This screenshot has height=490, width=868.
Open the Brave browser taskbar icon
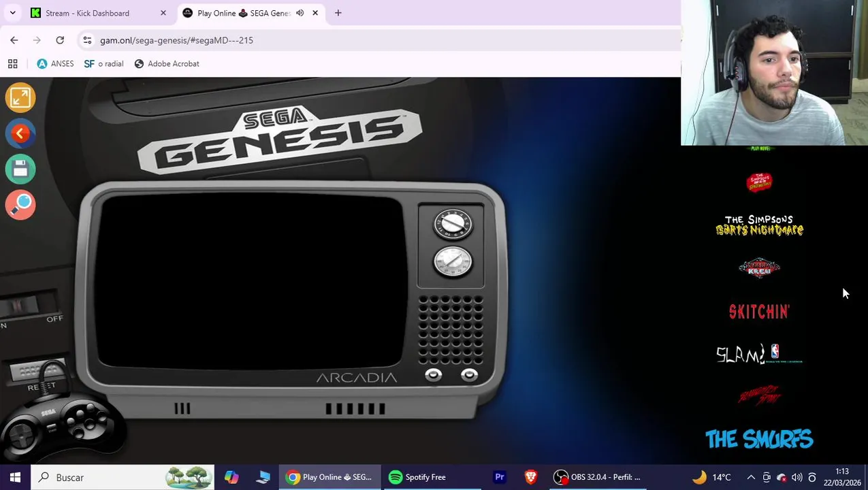[x=530, y=477]
